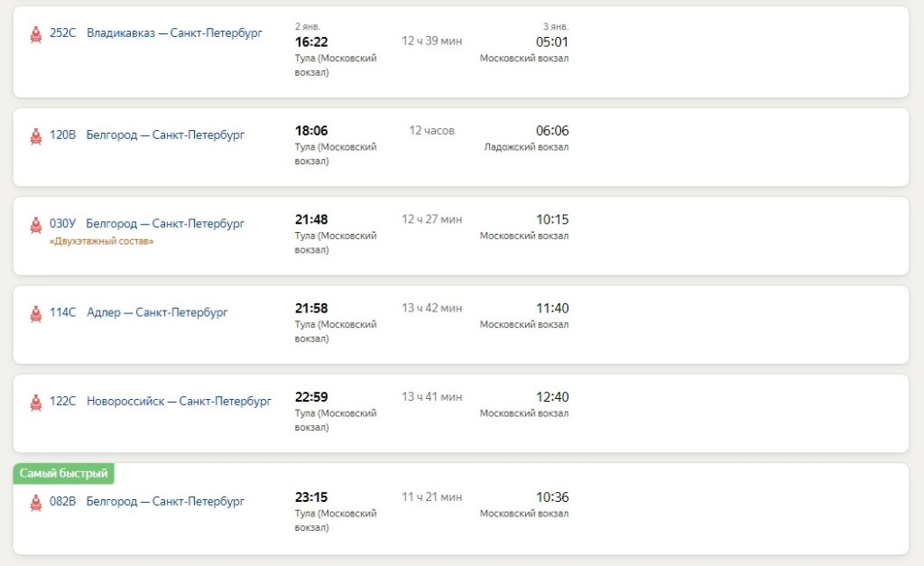This screenshot has height=566, width=924.
Task: Click the train icon beside 082В
Action: 36,503
